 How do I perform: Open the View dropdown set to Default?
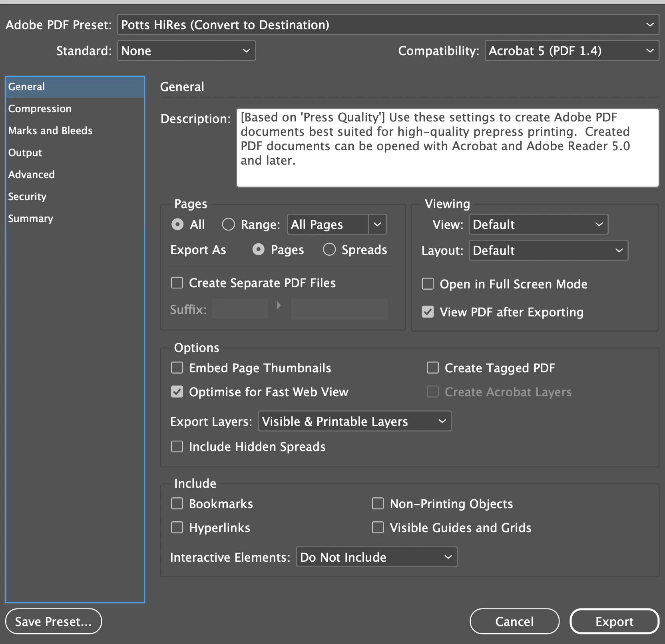(x=538, y=225)
